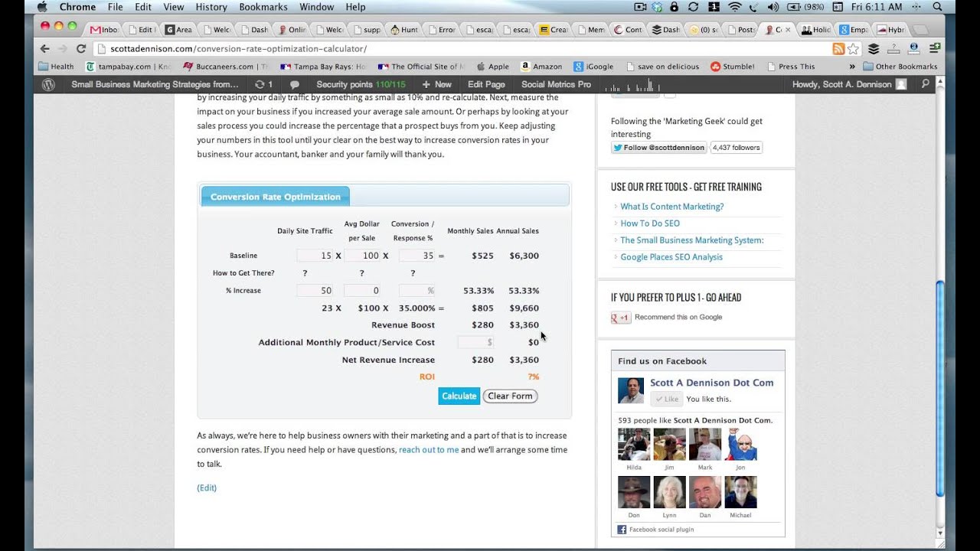Open the Chrome File menu
Image resolution: width=980 pixels, height=551 pixels.
coord(116,7)
